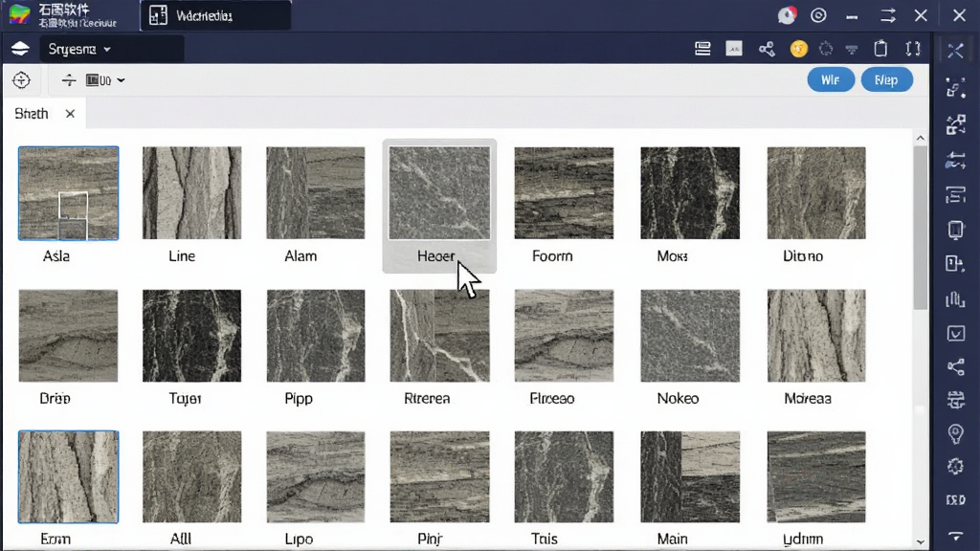Click the crosshair target icon below the layers icon

pos(21,80)
